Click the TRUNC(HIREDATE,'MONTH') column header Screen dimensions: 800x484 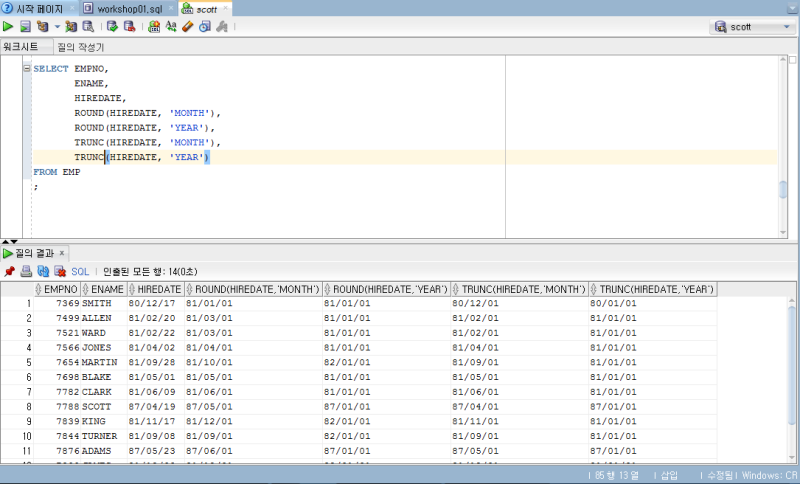519,289
